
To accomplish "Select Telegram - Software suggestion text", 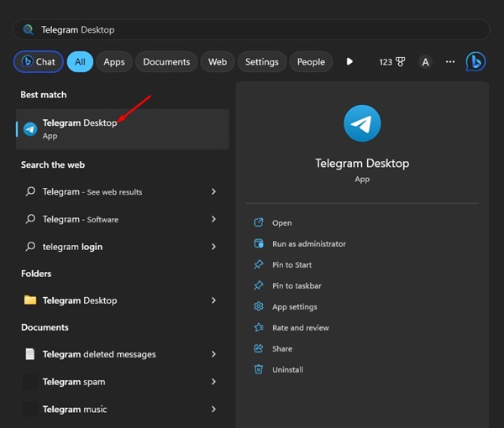I will [81, 219].
